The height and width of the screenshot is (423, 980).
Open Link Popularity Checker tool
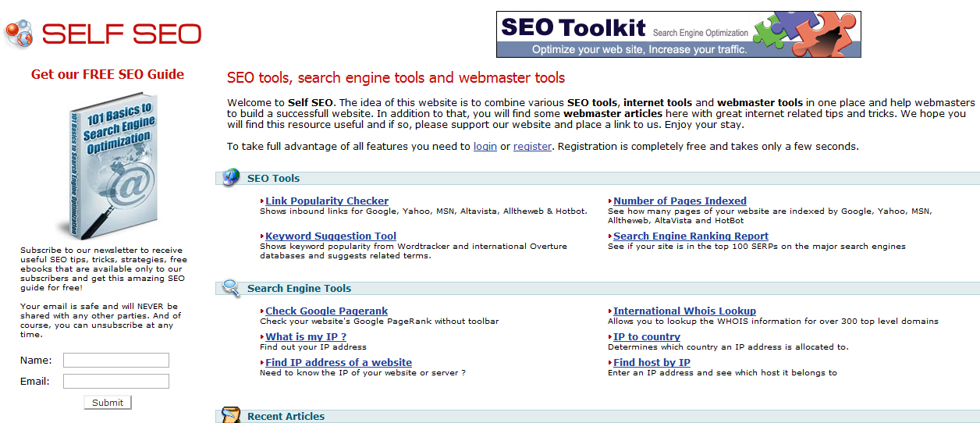[326, 201]
